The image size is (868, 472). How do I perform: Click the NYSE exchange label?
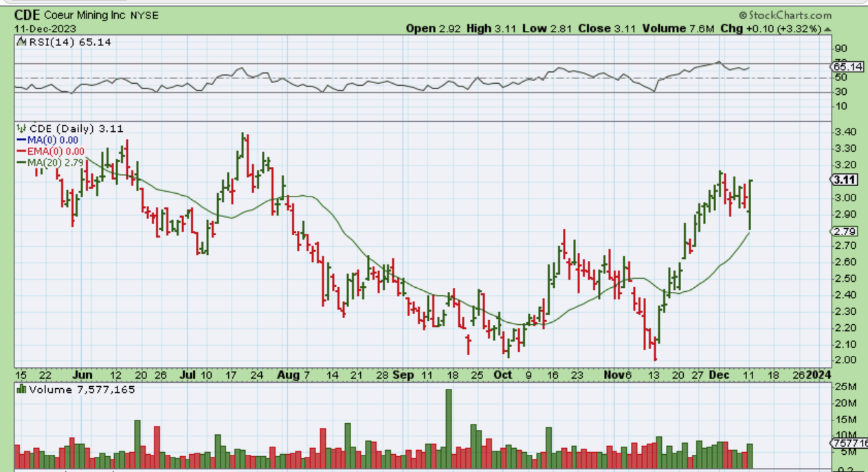(144, 15)
